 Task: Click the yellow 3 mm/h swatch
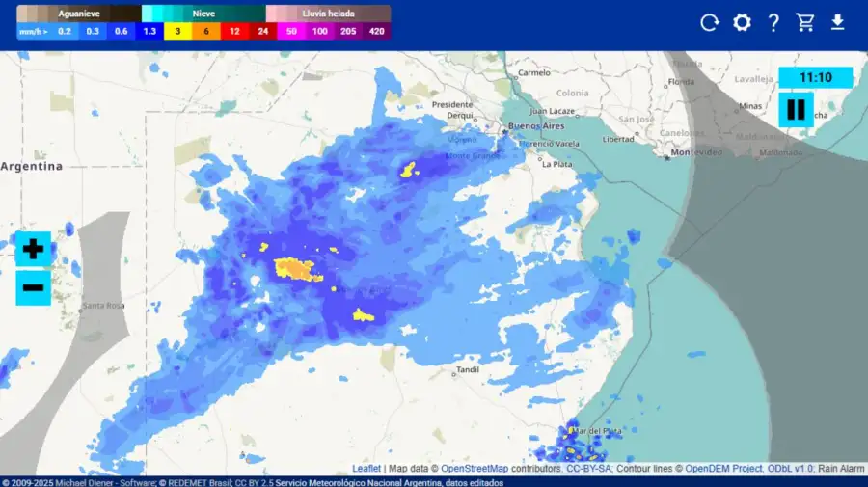[x=177, y=31]
